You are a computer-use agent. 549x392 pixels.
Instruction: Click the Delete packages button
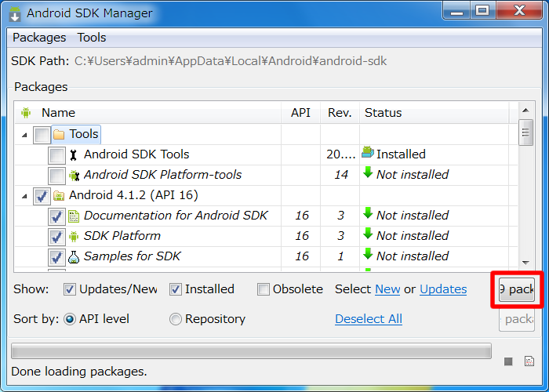point(517,319)
